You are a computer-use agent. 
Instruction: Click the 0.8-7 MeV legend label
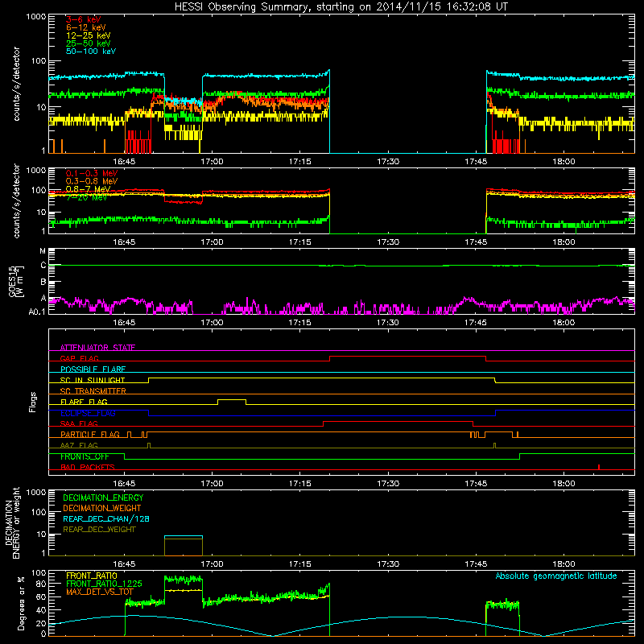pos(88,189)
